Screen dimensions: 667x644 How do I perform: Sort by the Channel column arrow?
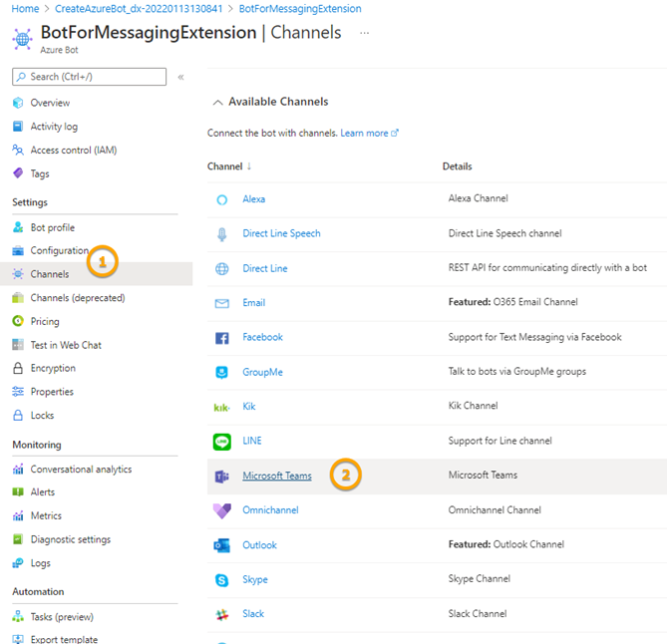tap(249, 166)
